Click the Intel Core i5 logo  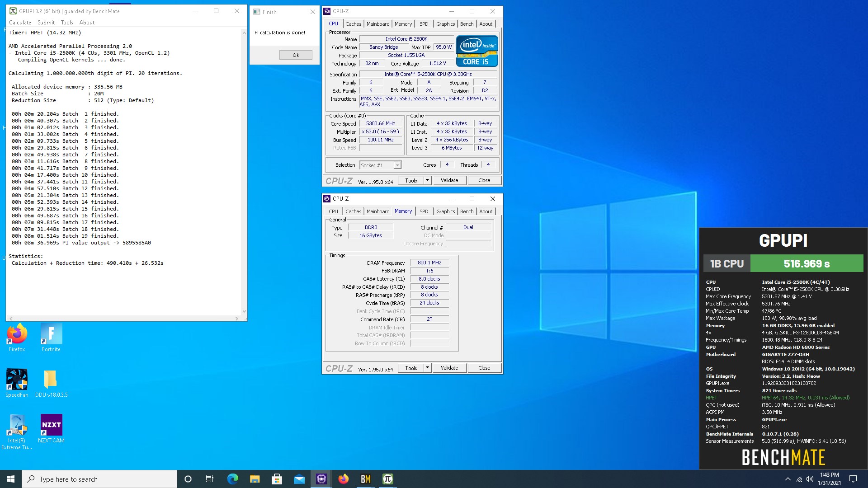pos(477,51)
